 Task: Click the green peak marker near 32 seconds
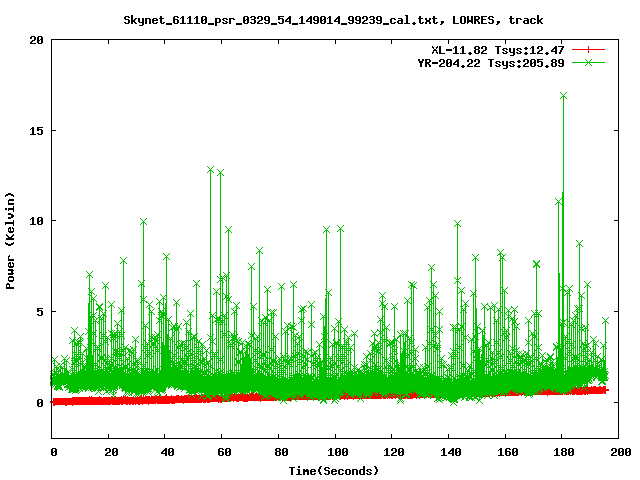(x=143, y=221)
